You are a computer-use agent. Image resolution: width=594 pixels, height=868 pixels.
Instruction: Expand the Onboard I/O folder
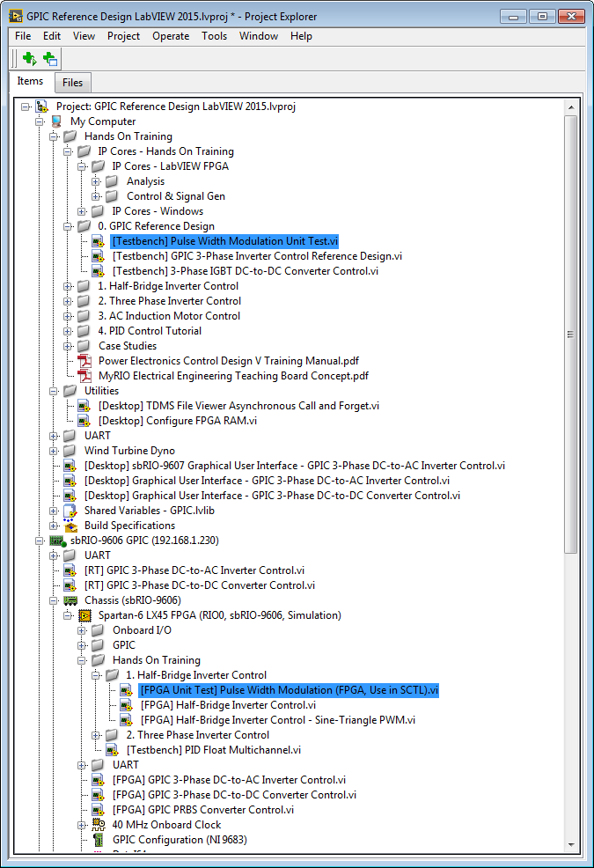[x=82, y=630]
